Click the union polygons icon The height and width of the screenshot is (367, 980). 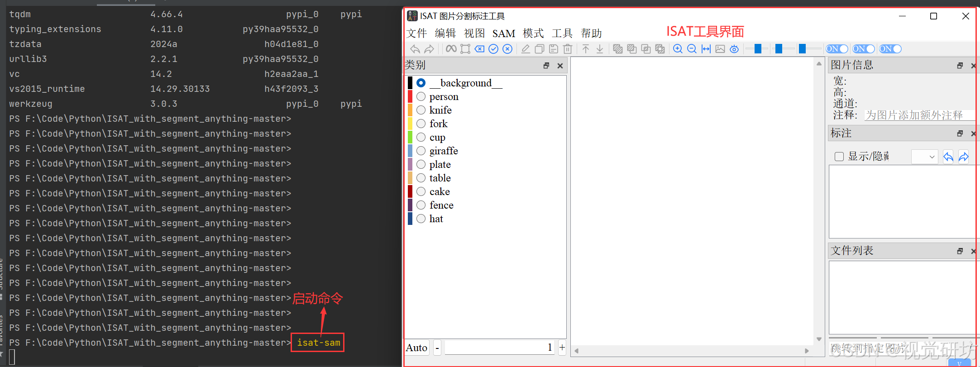[x=618, y=49]
